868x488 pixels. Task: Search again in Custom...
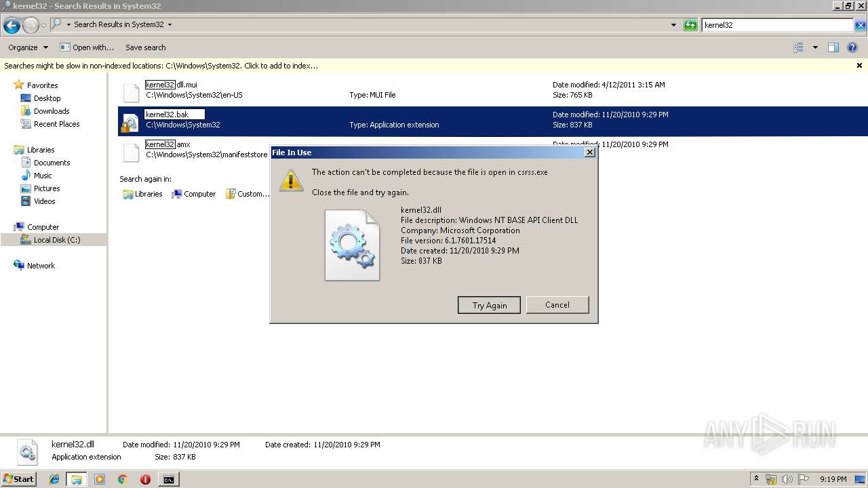248,194
